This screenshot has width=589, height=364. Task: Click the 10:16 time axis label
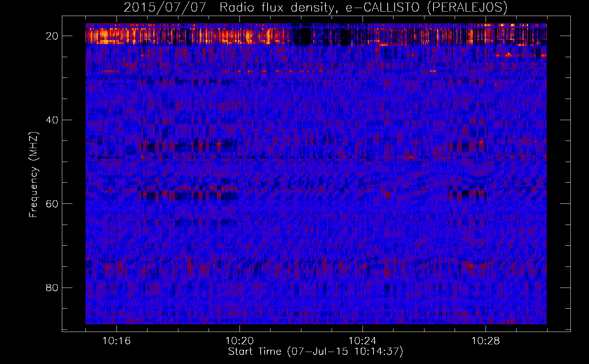116,341
